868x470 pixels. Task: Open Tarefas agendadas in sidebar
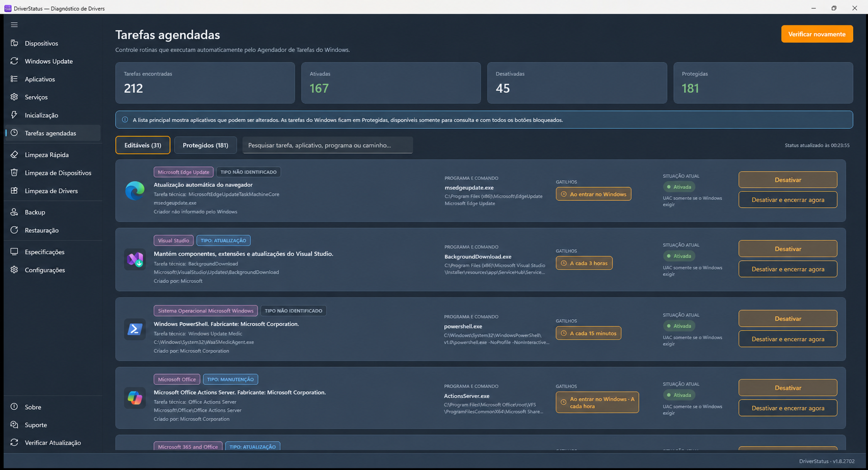pyautogui.click(x=52, y=133)
